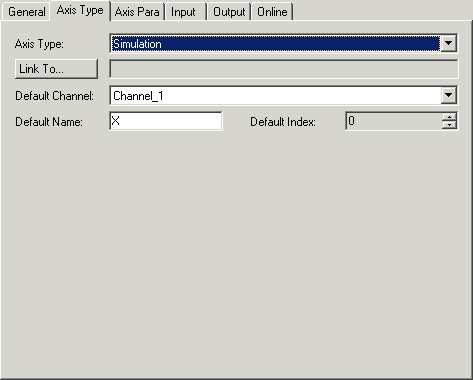Click the "Default Index:" label
The image size is (473, 380).
(283, 122)
